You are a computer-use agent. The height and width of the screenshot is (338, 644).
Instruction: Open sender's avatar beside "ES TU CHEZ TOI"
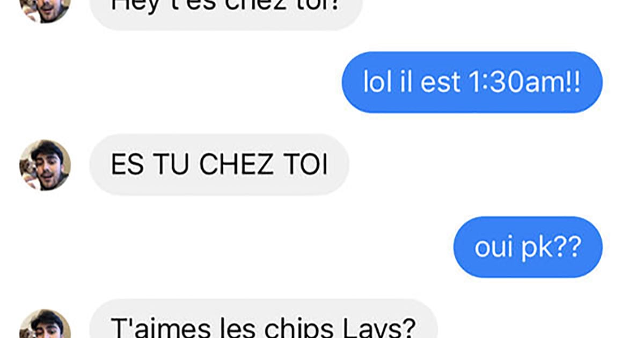tap(45, 165)
